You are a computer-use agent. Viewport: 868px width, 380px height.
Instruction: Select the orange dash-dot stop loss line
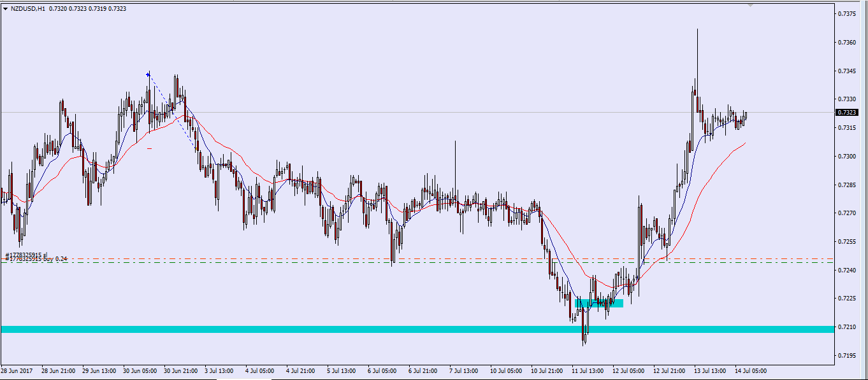417,259
